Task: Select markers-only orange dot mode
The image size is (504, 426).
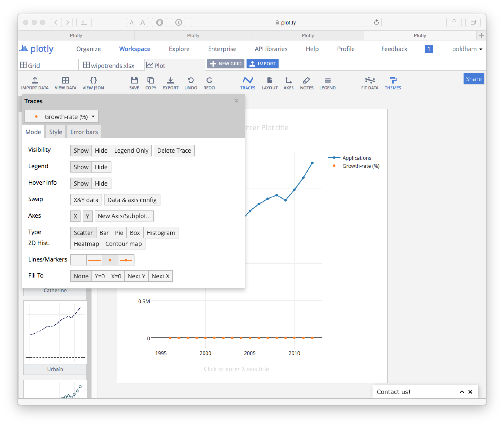Action: [x=110, y=260]
